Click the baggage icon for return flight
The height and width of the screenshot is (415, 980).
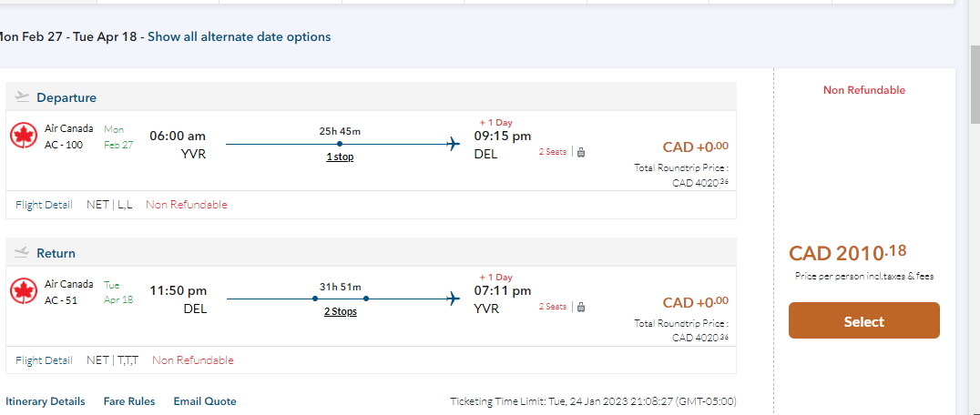coord(581,307)
